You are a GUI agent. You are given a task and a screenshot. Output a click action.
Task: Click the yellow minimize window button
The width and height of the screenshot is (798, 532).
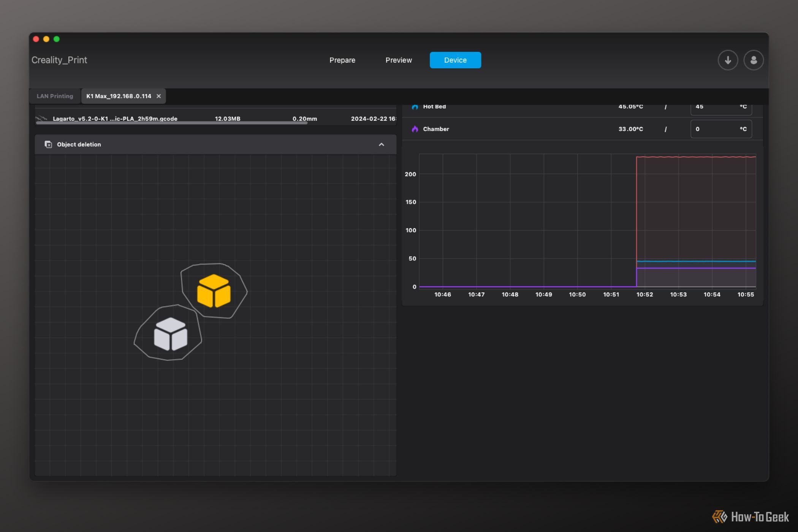tap(46, 39)
